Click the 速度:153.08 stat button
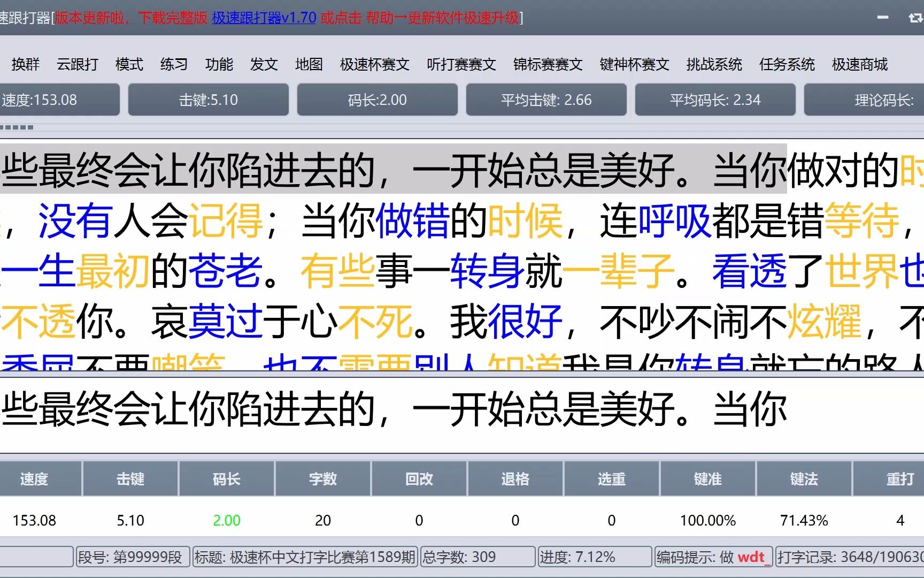 59,100
